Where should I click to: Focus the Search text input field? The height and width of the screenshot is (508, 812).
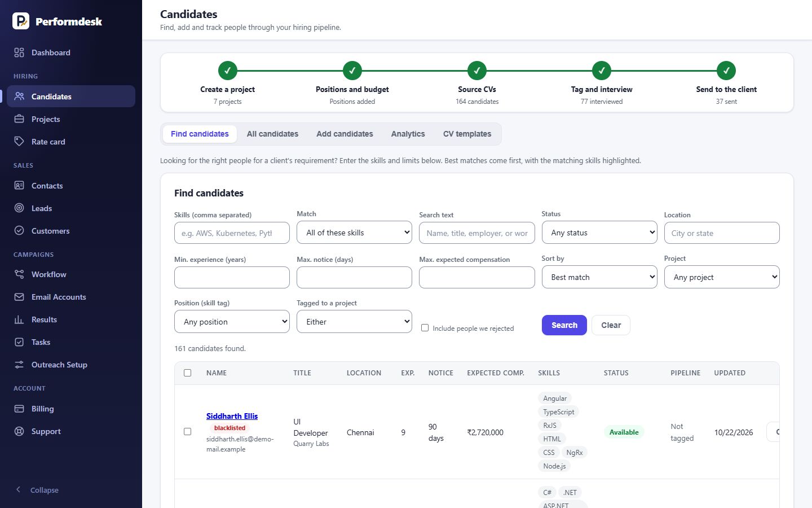[x=476, y=233]
